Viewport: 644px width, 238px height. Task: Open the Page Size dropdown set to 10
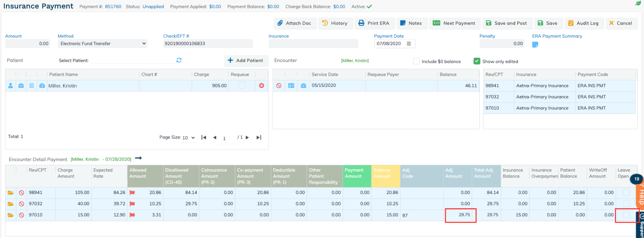pos(188,137)
